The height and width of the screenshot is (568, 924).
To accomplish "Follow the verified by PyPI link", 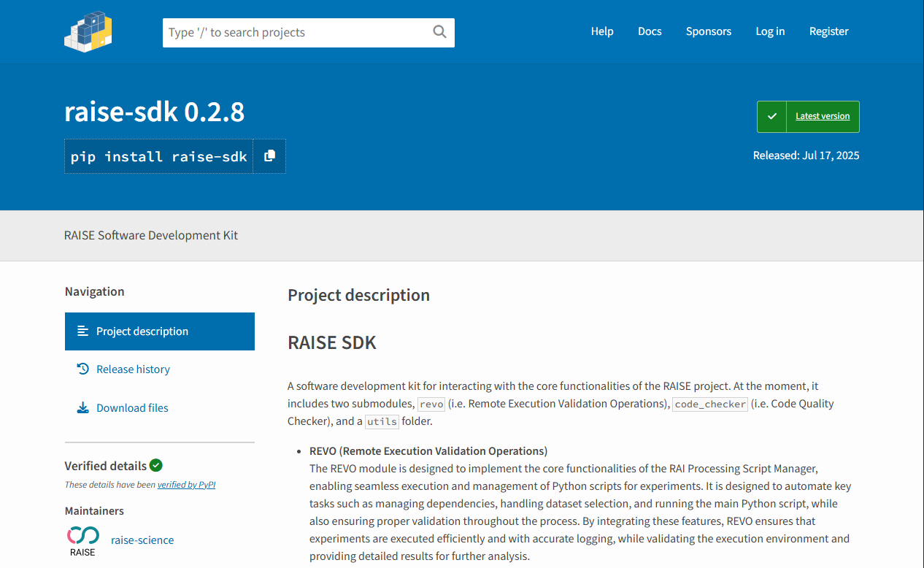I will (x=186, y=485).
